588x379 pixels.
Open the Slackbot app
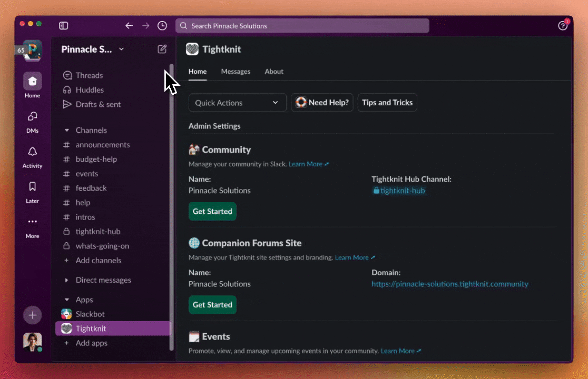click(x=90, y=314)
